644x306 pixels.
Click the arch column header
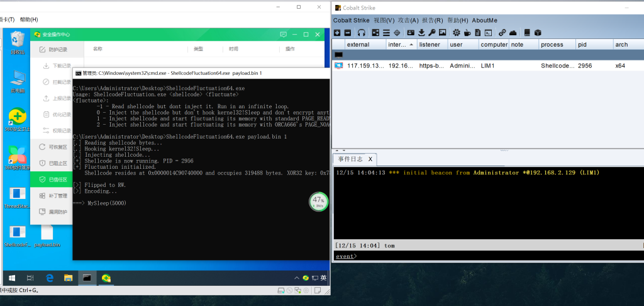click(x=628, y=45)
